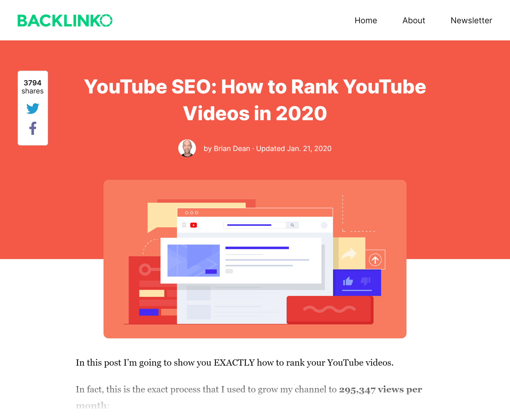The image size is (510, 420).
Task: Click the Backlinko logo link
Action: pos(65,20)
